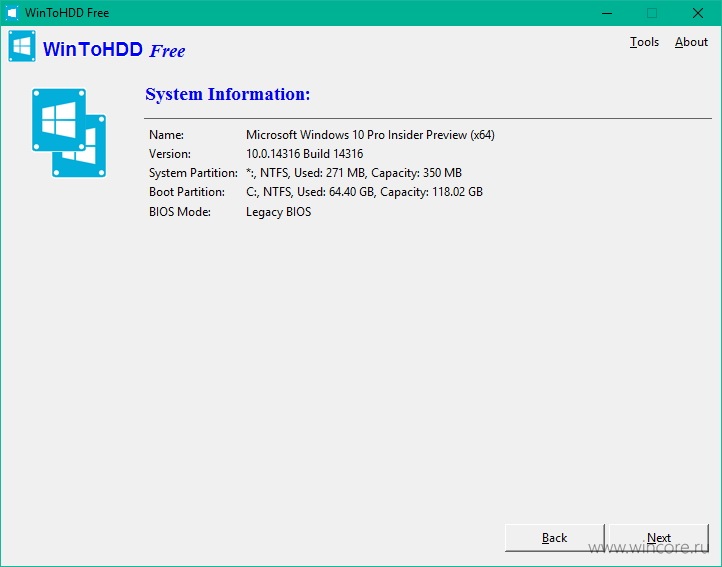Open the Tools menu
Viewport: 722px width, 567px height.
[x=644, y=42]
